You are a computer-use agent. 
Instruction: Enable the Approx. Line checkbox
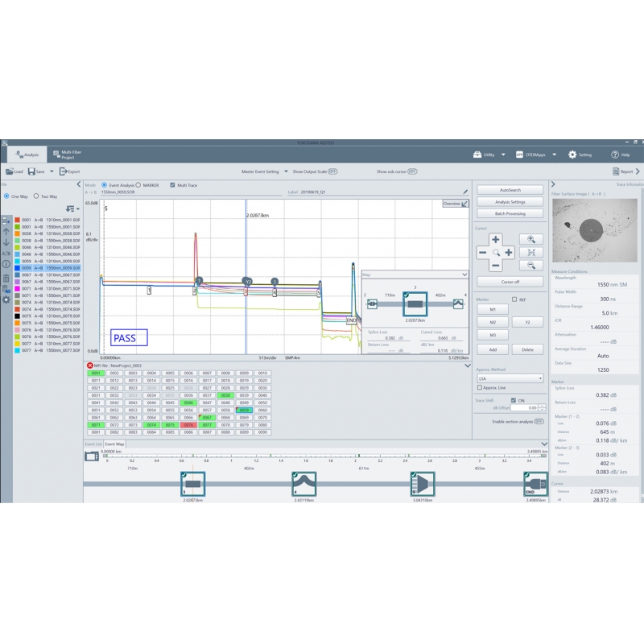coord(479,387)
